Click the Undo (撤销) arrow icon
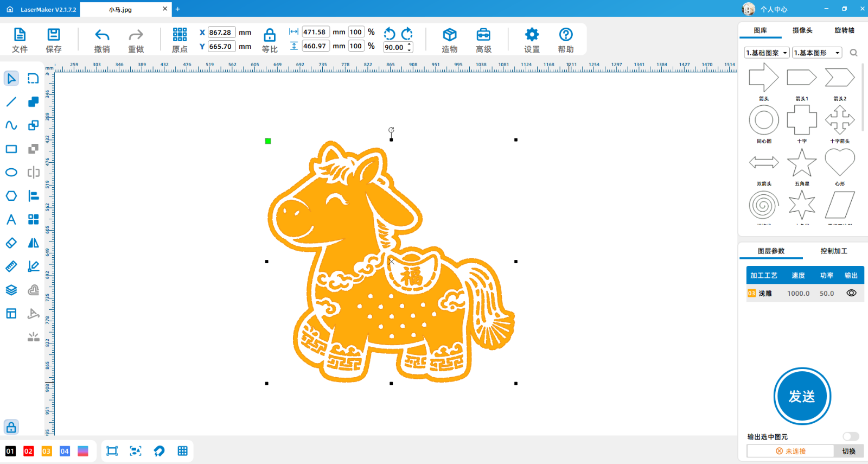Viewport: 868px width, 464px height. pyautogui.click(x=102, y=35)
